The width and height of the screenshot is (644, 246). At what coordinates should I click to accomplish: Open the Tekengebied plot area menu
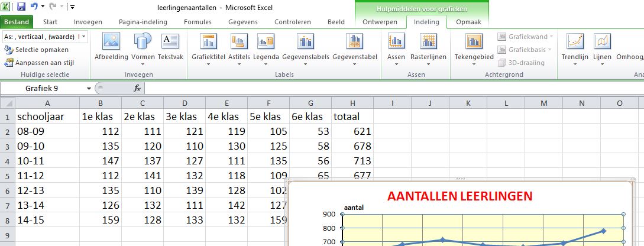coord(474,48)
